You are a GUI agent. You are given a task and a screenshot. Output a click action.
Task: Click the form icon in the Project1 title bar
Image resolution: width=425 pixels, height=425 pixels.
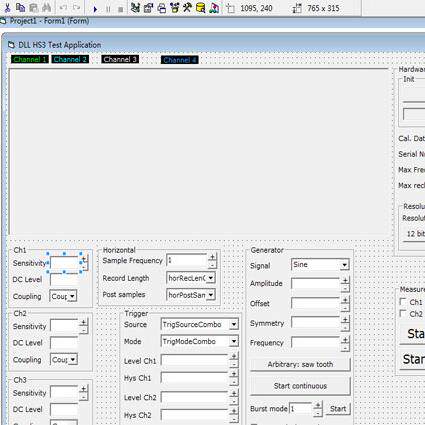click(x=3, y=21)
